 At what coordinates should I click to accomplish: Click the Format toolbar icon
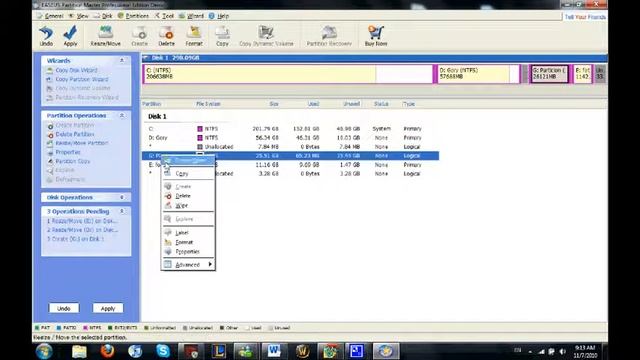coord(194,36)
